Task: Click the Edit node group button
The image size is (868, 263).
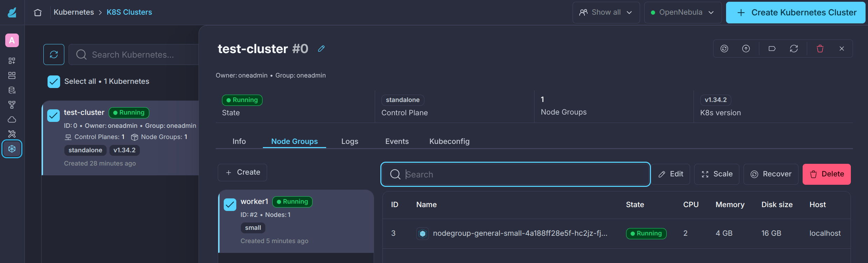Action: [670, 174]
